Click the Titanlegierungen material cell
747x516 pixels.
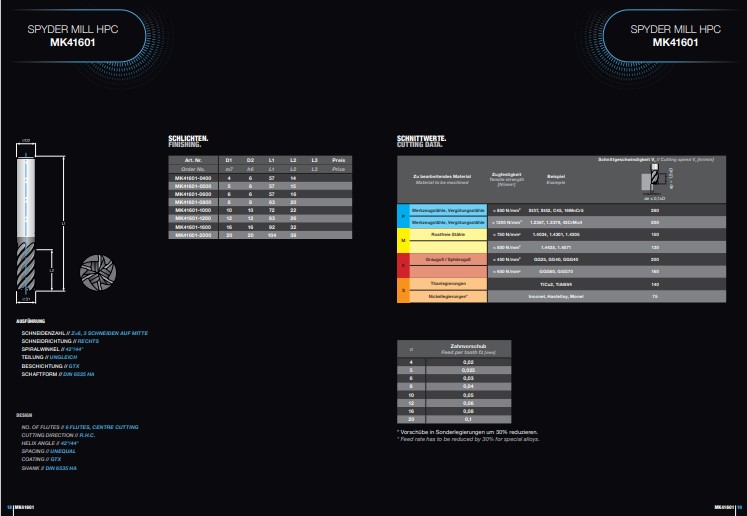448,284
